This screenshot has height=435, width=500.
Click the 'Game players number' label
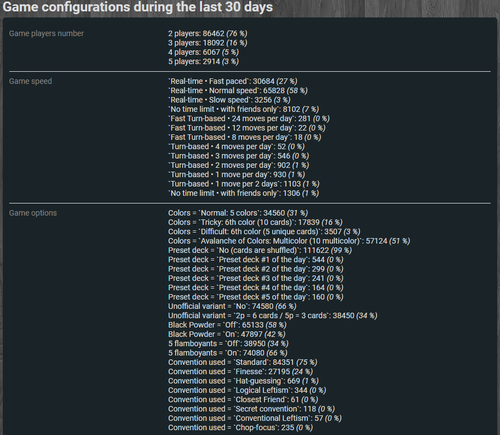click(x=46, y=33)
